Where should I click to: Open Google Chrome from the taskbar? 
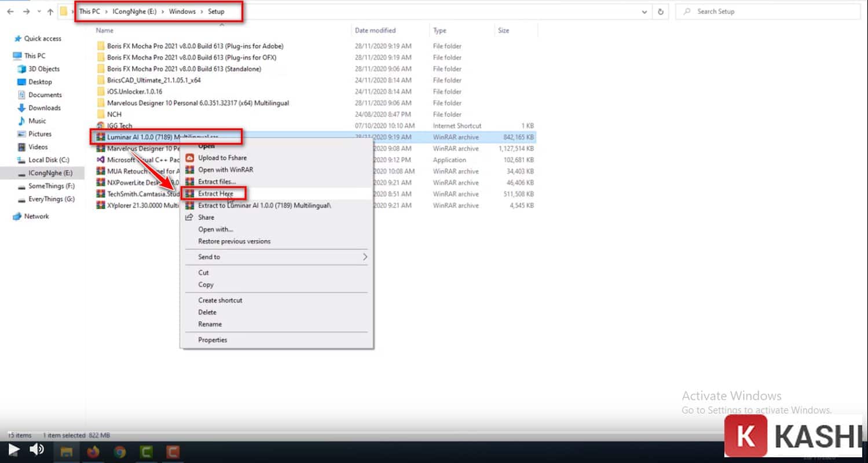(120, 451)
